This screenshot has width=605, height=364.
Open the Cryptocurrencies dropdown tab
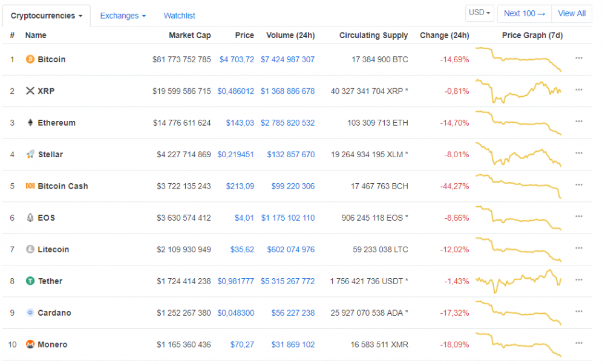(x=47, y=16)
